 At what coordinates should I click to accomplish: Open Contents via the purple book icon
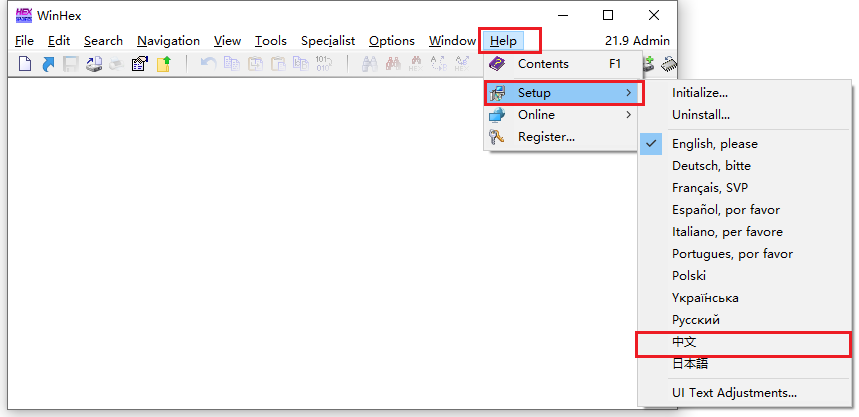click(x=497, y=64)
